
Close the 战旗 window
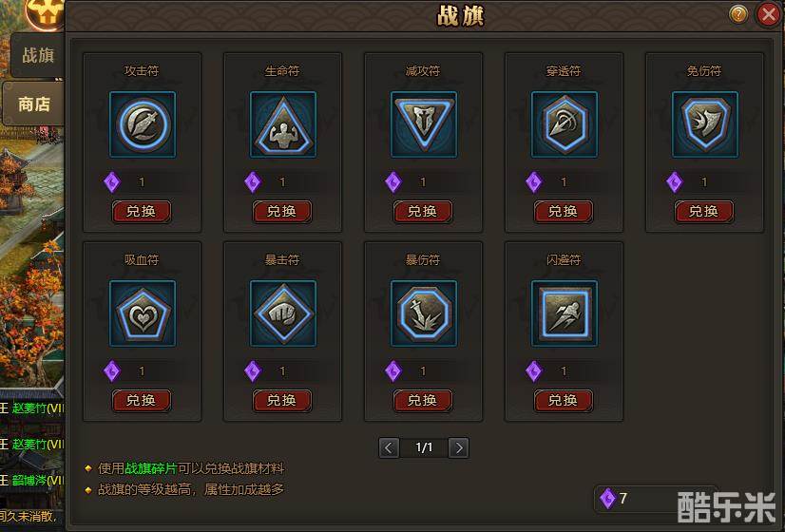tap(769, 14)
